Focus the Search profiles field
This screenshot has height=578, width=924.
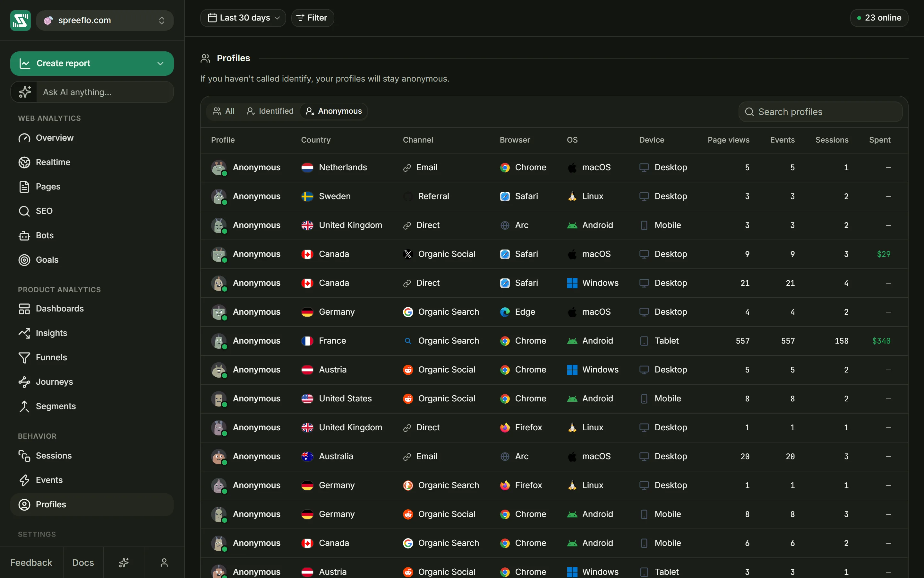point(820,112)
